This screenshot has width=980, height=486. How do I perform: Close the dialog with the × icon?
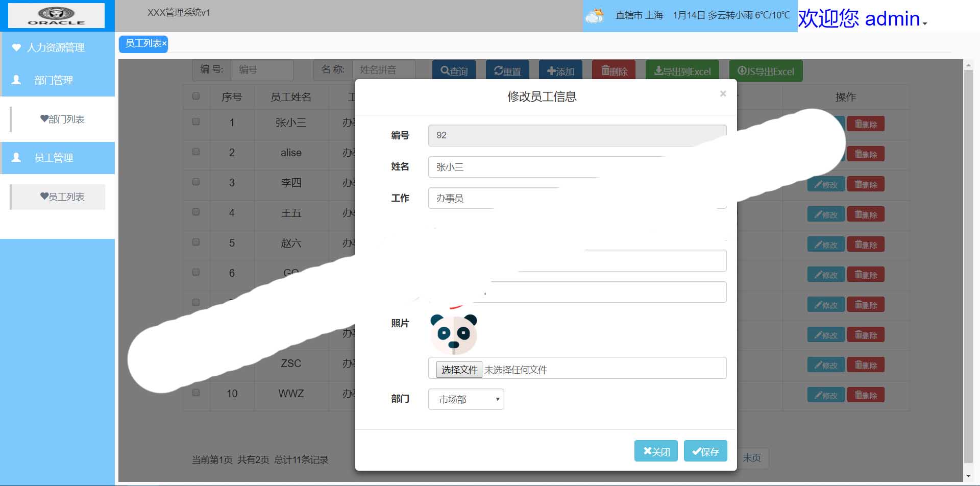click(723, 94)
